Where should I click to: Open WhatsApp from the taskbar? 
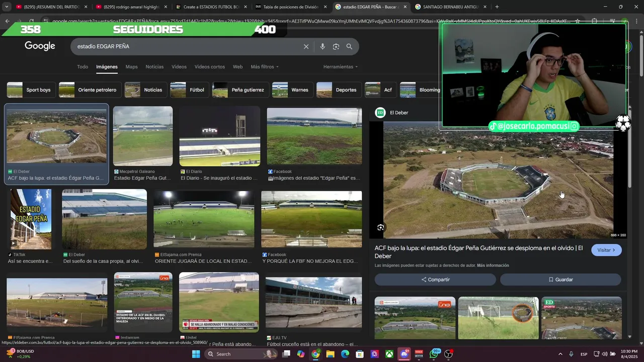[x=434, y=354]
